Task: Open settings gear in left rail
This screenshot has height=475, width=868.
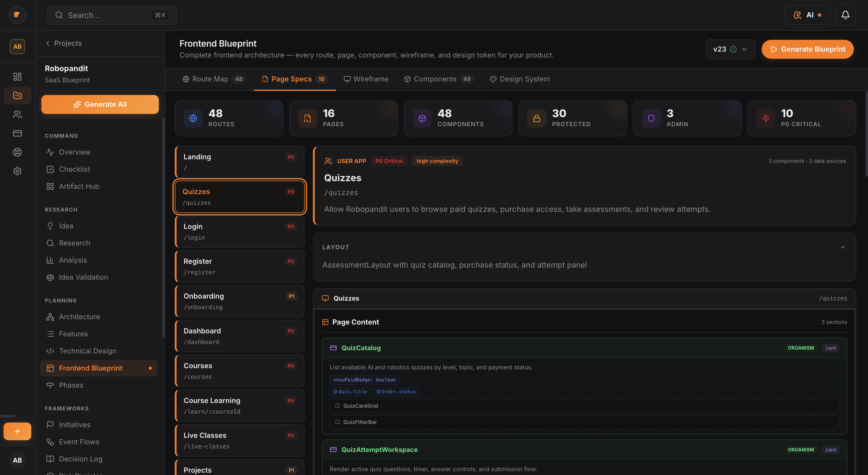Action: (x=17, y=171)
